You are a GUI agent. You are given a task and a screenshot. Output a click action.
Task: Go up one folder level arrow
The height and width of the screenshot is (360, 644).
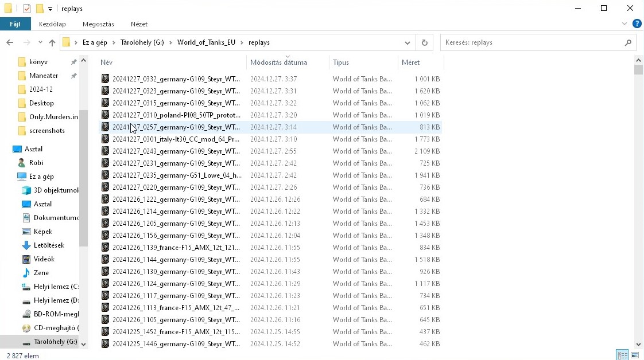point(52,42)
